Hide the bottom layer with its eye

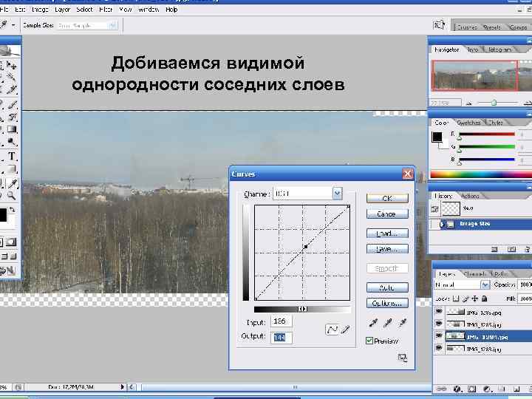439,348
